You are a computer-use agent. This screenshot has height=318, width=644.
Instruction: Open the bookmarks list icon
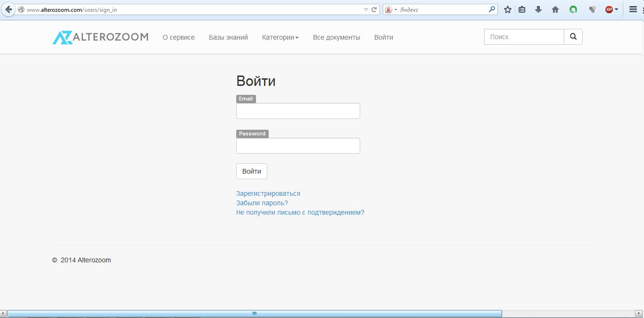pyautogui.click(x=522, y=9)
